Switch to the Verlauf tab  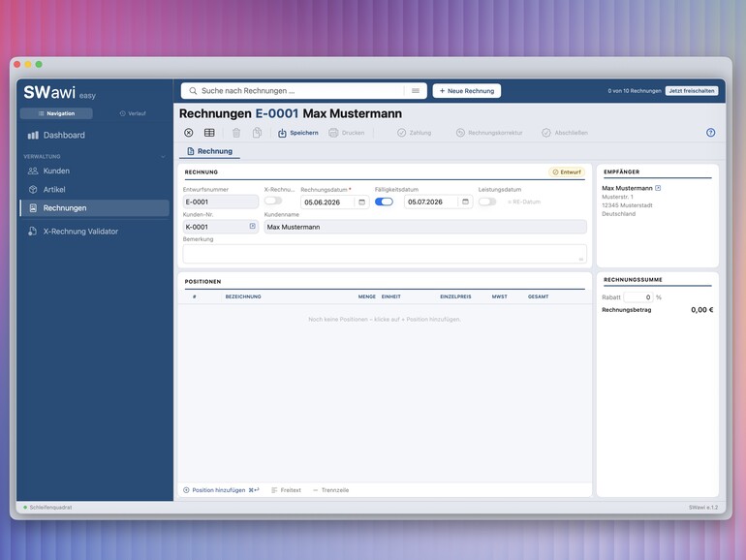point(133,113)
